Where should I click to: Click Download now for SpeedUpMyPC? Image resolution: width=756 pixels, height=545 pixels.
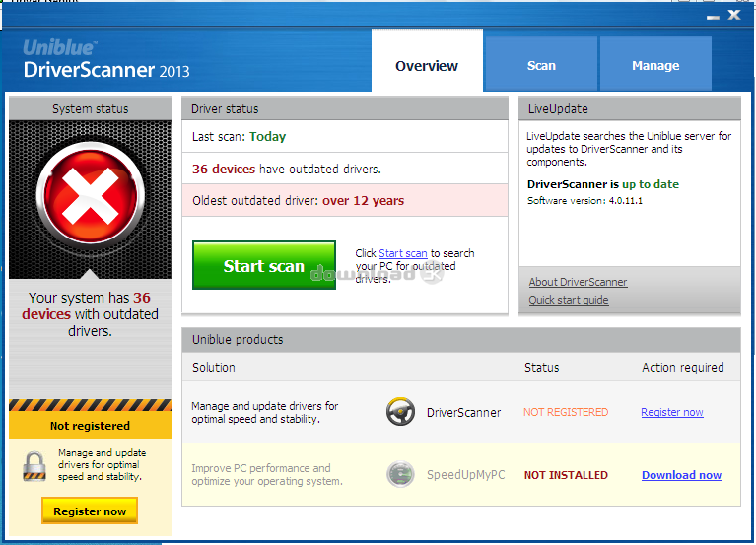coord(681,475)
